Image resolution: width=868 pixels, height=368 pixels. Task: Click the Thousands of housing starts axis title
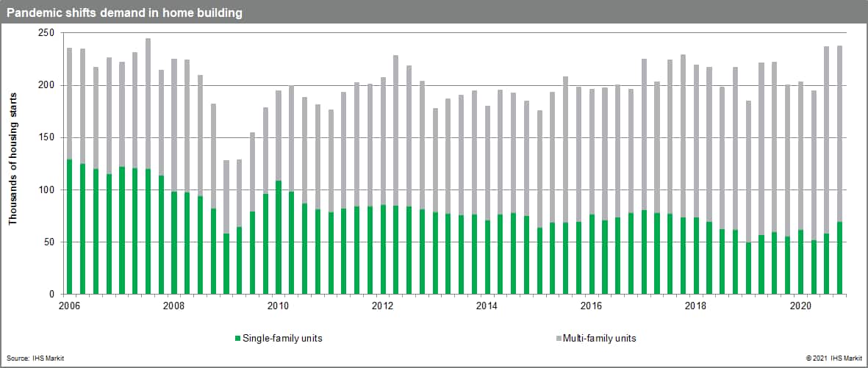point(12,163)
